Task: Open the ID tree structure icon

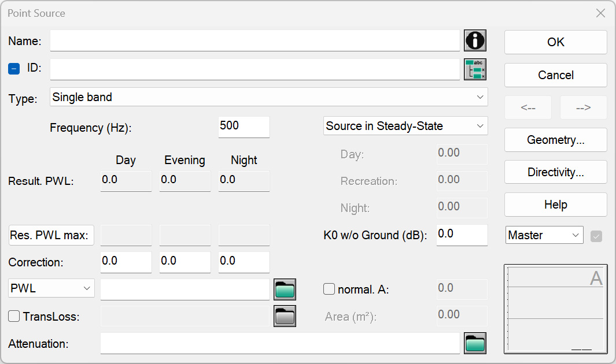Action: (x=475, y=69)
